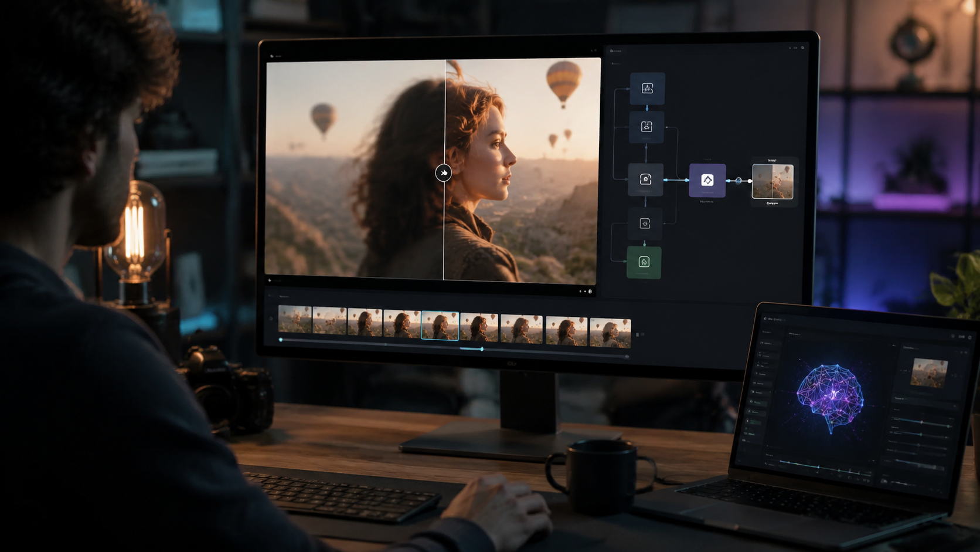Click the small icon left of the first timeline thumbnail
The height and width of the screenshot is (552, 980).
click(x=271, y=319)
